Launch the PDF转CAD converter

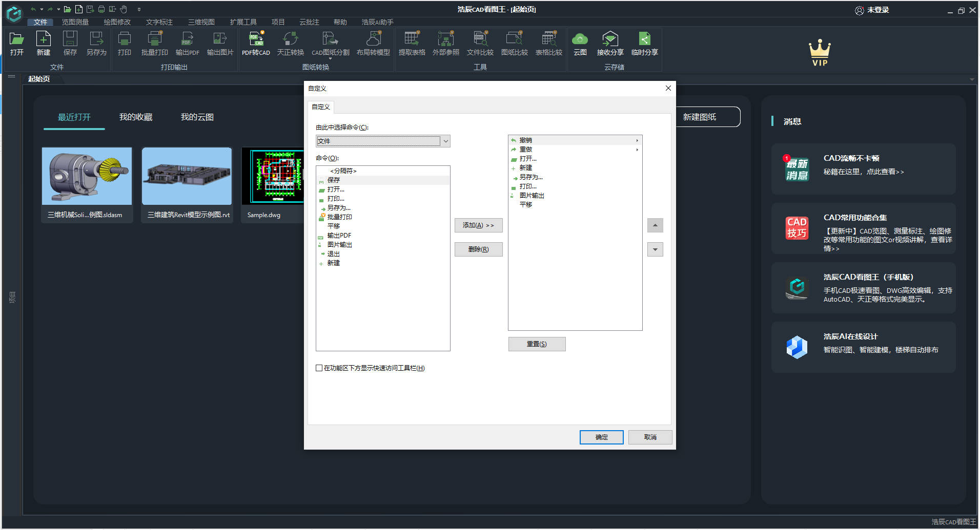coord(256,44)
